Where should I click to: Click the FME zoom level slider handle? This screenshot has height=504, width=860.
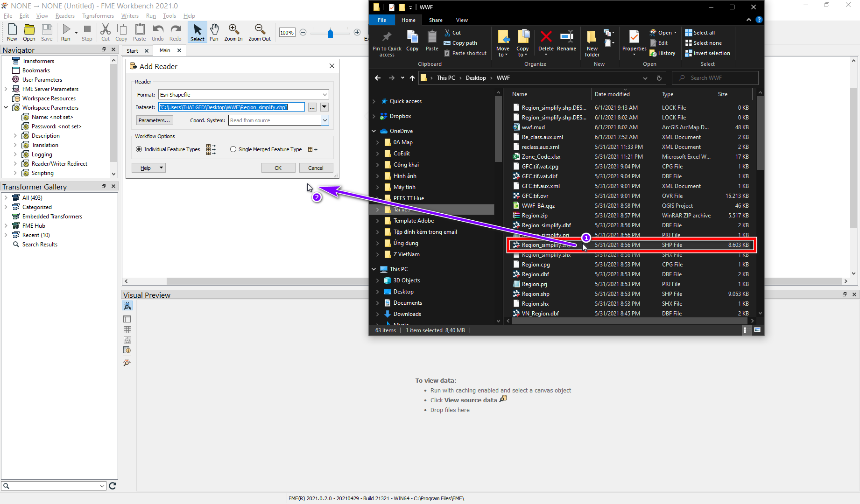(x=331, y=33)
